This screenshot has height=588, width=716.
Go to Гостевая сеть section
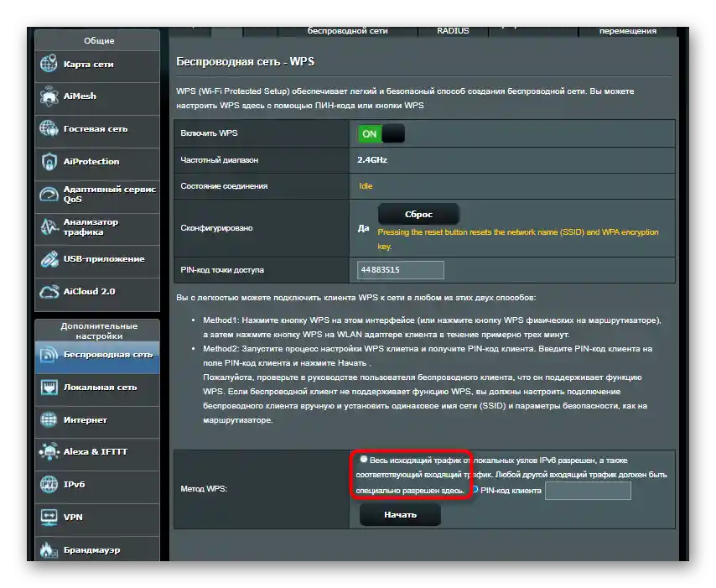tap(97, 132)
